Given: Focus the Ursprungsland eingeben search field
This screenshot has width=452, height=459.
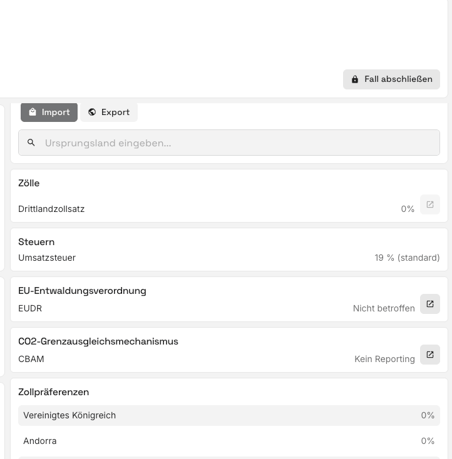Looking at the screenshot, I should pos(229,143).
